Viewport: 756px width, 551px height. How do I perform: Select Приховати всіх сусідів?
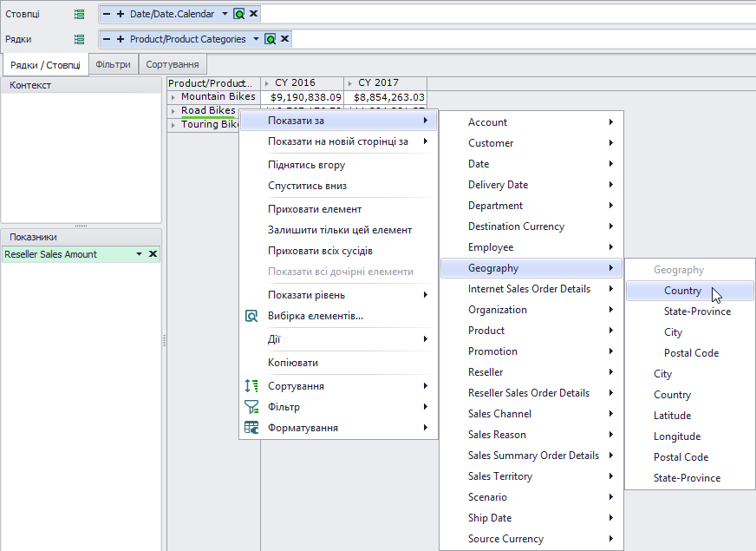(338, 251)
